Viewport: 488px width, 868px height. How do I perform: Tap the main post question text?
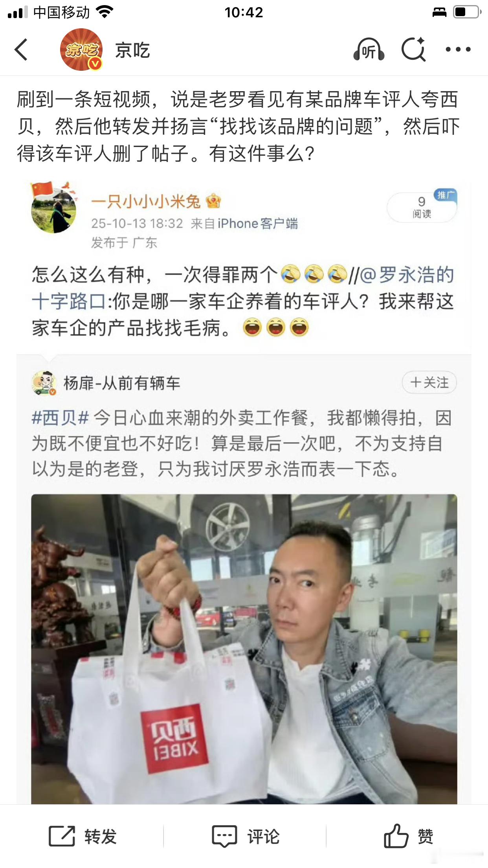[238, 126]
